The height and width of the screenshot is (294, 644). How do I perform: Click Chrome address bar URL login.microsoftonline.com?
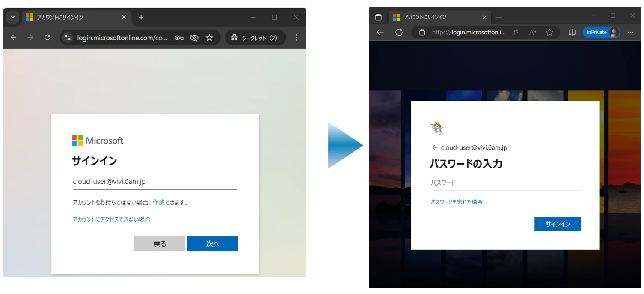coord(122,38)
